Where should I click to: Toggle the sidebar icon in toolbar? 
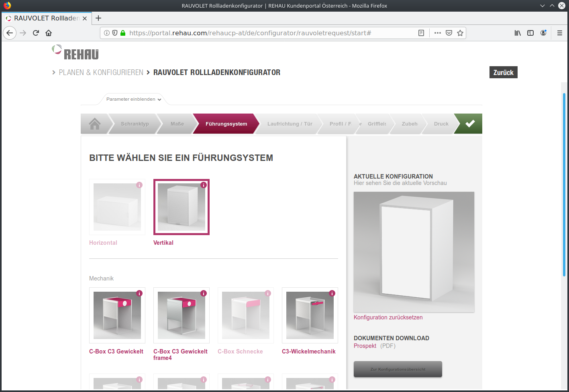[x=530, y=33]
